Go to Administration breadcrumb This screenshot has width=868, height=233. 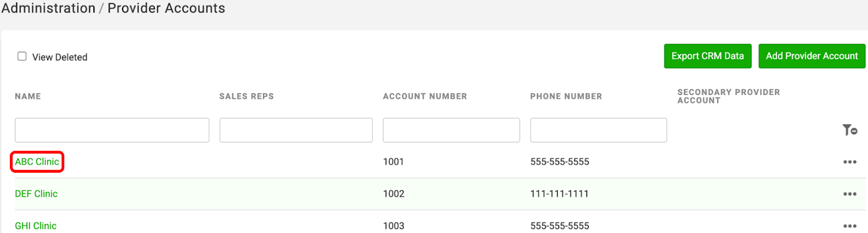48,8
